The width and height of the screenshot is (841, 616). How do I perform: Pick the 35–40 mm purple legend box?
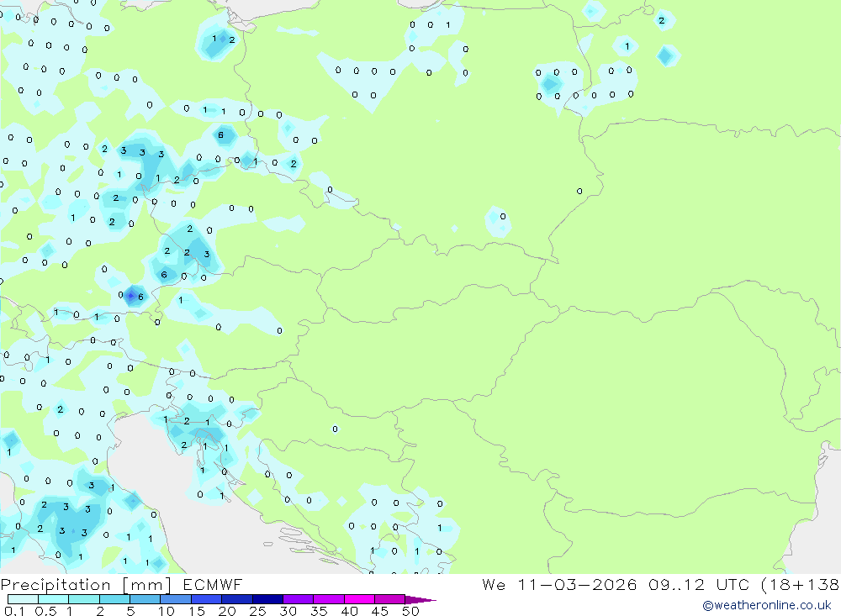pos(329,599)
